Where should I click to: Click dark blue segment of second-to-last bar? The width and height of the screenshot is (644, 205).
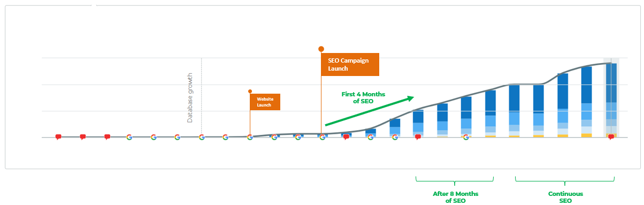[587, 85]
